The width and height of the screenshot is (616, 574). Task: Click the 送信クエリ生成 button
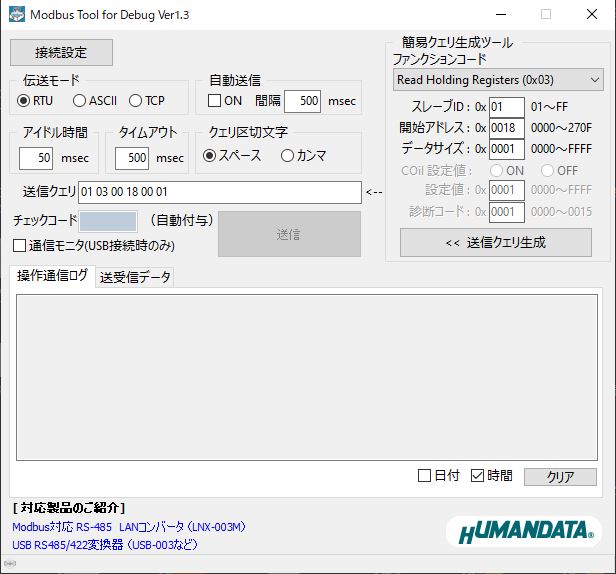(496, 242)
